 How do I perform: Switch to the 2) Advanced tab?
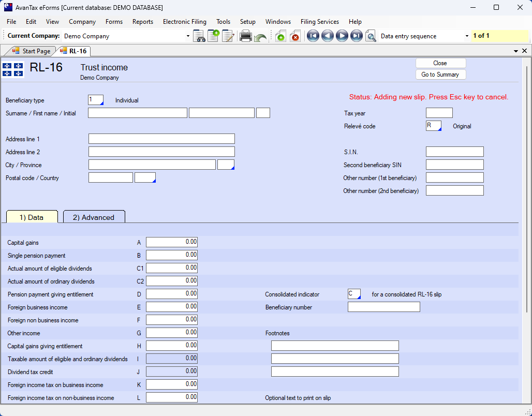[94, 217]
